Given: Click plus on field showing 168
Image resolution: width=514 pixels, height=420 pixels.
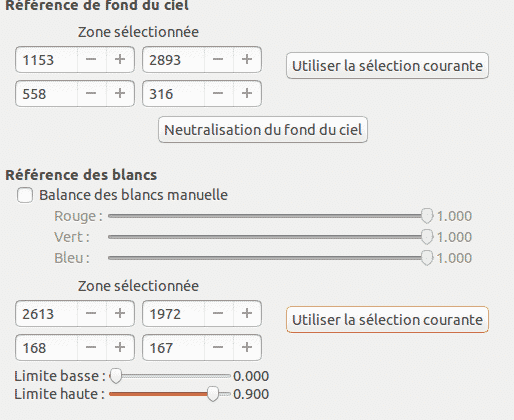Looking at the screenshot, I should 120,348.
